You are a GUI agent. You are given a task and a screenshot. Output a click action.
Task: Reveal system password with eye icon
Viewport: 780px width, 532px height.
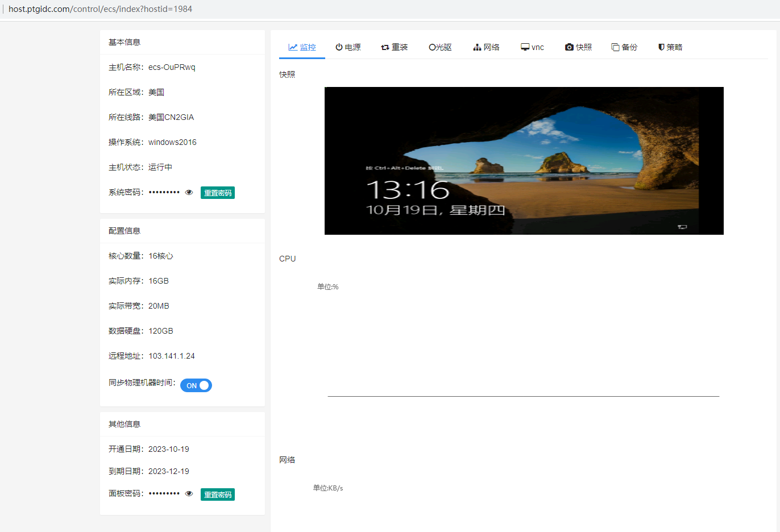click(x=189, y=193)
